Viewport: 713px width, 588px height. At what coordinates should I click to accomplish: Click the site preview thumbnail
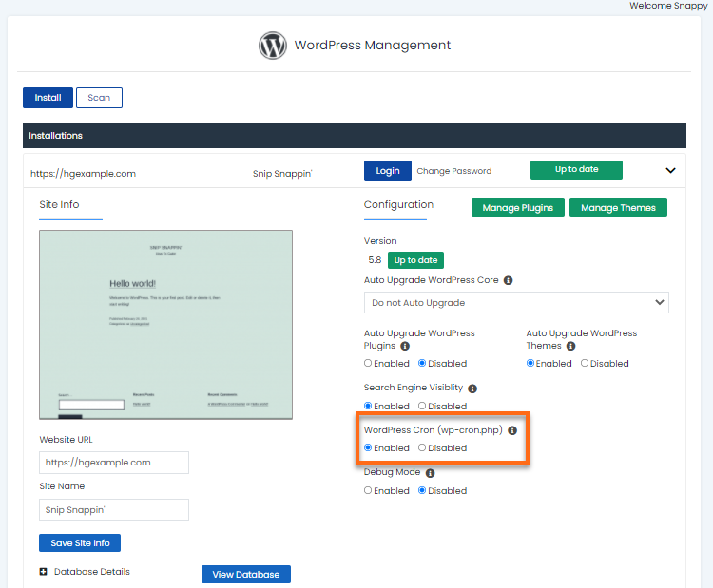(166, 325)
